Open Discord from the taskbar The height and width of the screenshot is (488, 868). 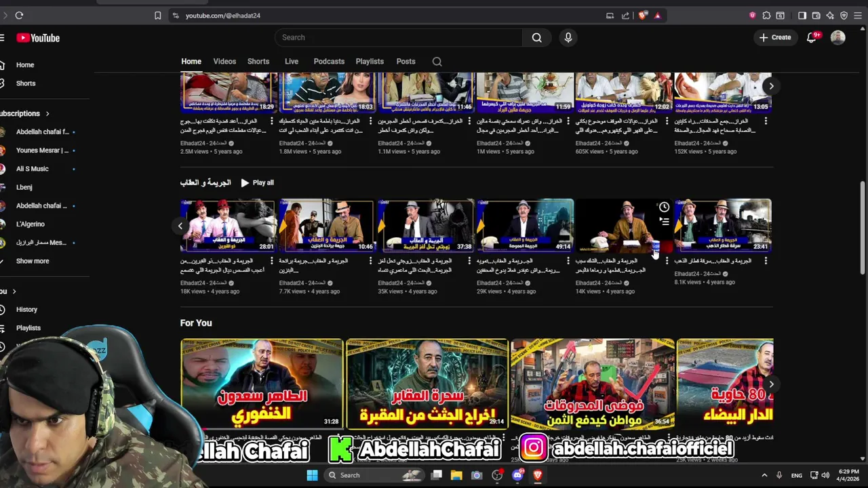click(518, 475)
